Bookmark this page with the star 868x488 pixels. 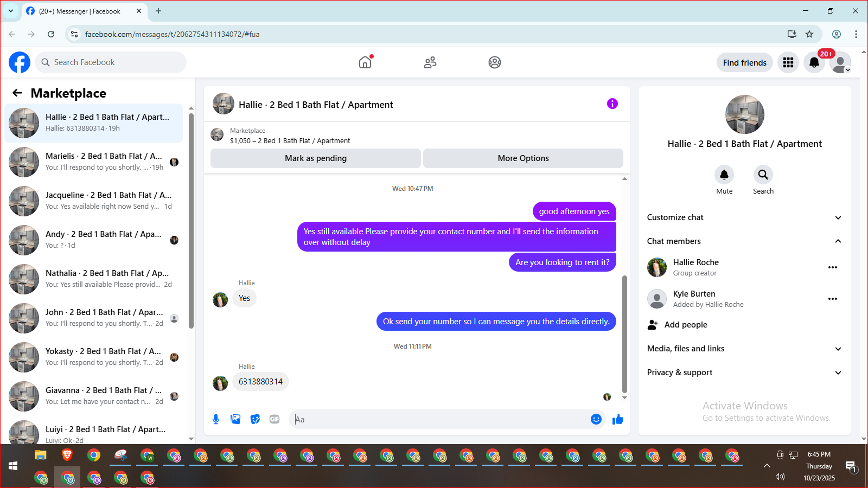[x=809, y=34]
